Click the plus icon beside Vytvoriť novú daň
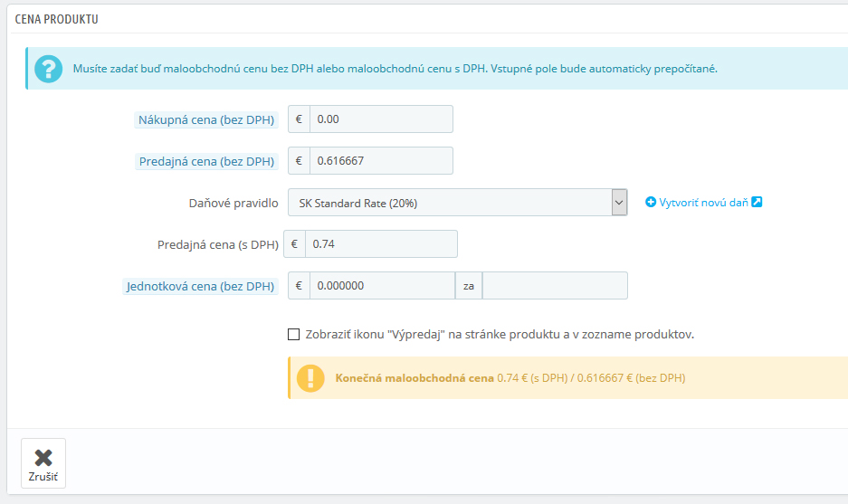The height and width of the screenshot is (504, 848). [x=651, y=203]
